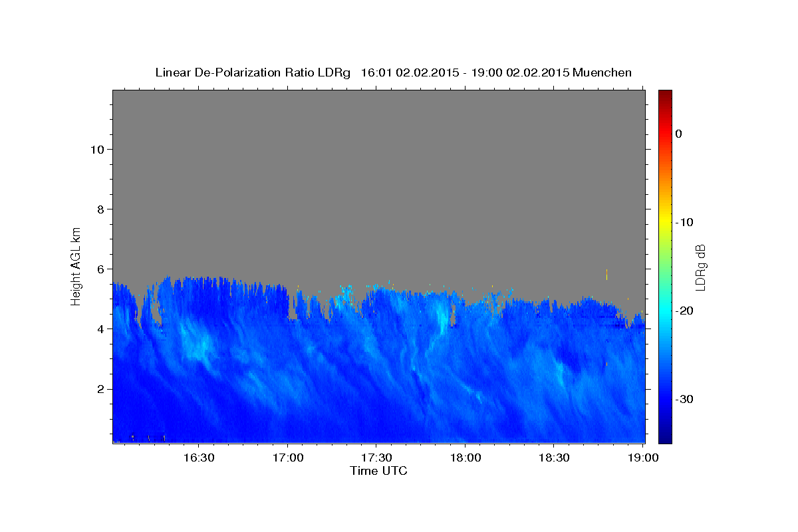The image size is (798, 532).
Task: Click the colorbar value 0
Action: click(678, 134)
